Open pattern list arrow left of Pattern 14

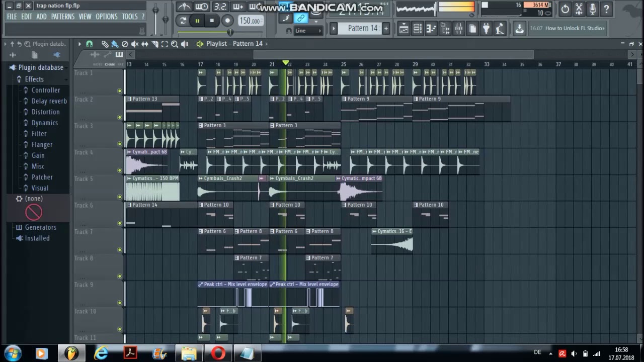(333, 28)
